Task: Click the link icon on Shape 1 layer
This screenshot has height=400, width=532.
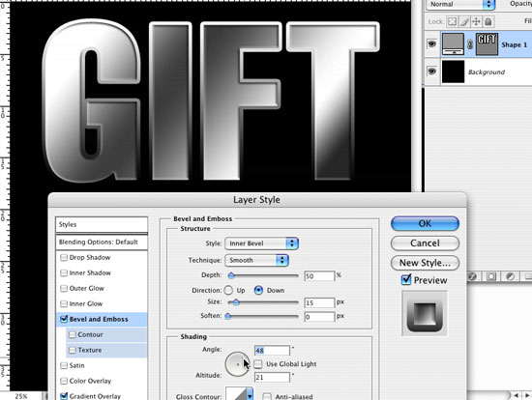Action: click(x=470, y=44)
